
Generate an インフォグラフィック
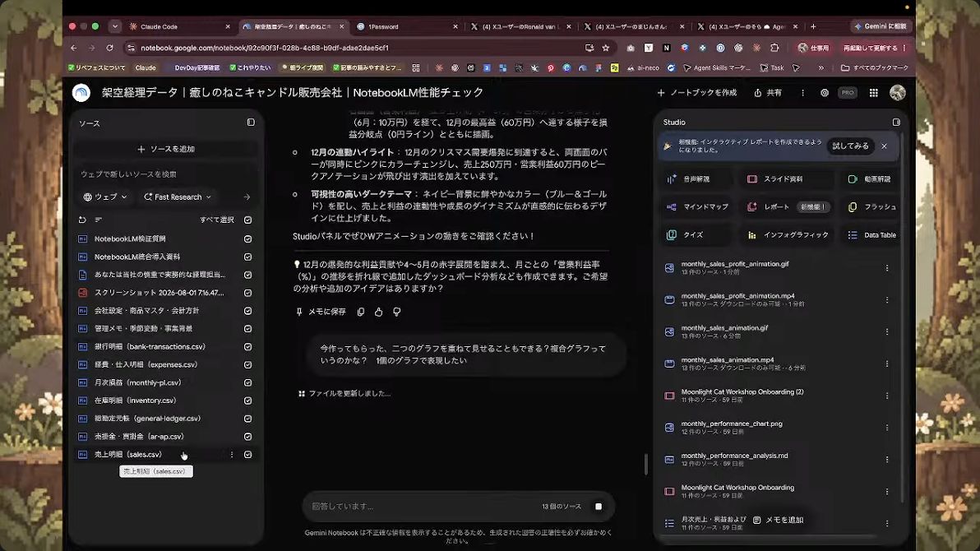[x=788, y=234]
